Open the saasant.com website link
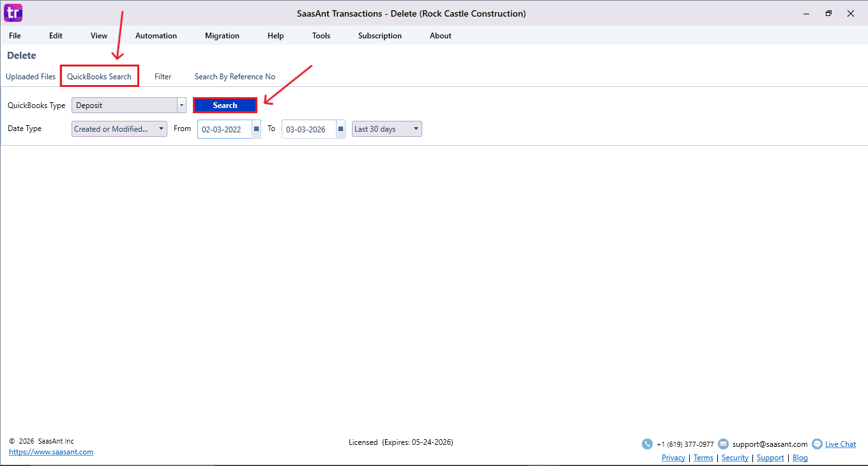The width and height of the screenshot is (868, 466). click(x=51, y=452)
